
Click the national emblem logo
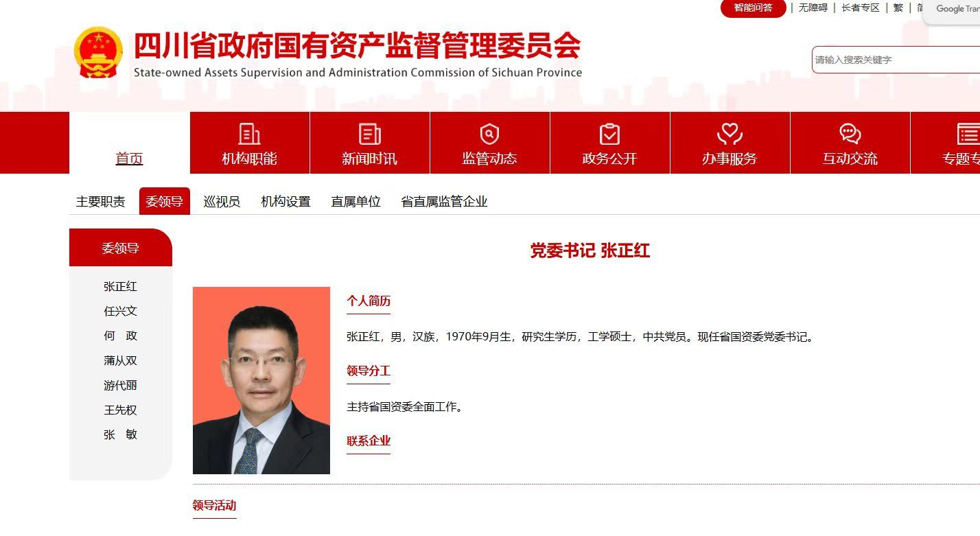[99, 53]
